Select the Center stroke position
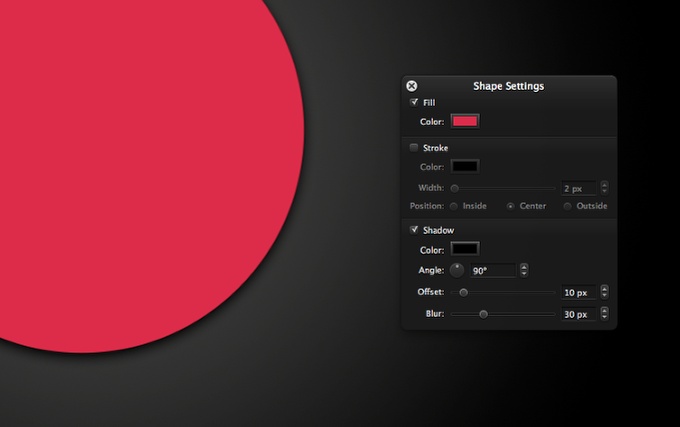This screenshot has height=427, width=680. coord(511,206)
